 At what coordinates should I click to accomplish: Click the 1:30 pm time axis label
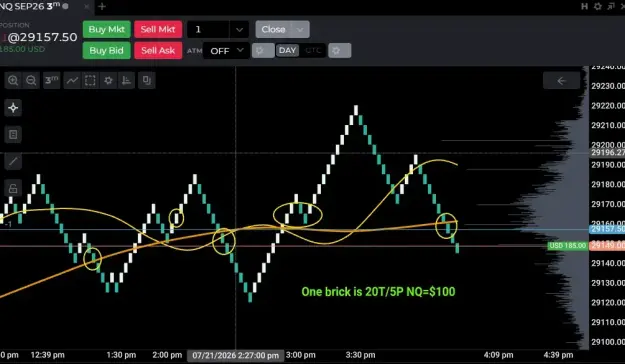coord(121,355)
